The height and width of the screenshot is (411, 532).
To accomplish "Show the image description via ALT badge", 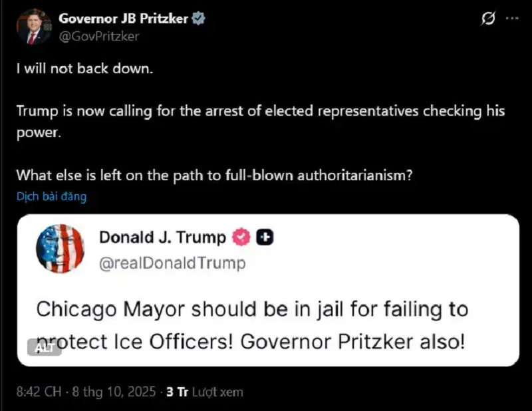I will pyautogui.click(x=45, y=348).
